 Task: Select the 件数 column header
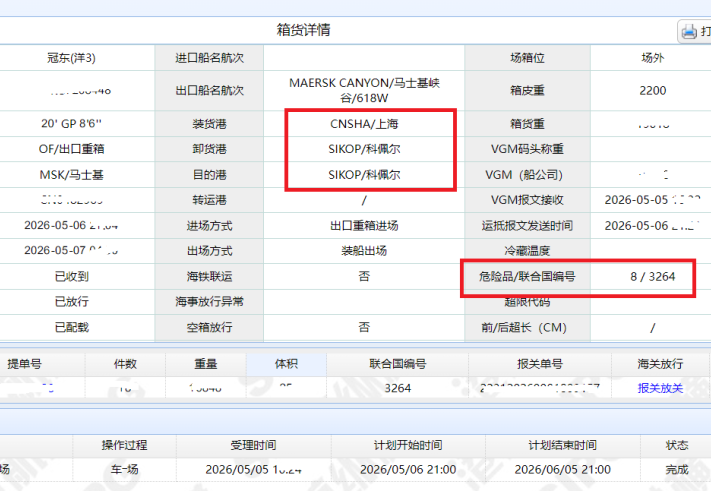coord(126,364)
